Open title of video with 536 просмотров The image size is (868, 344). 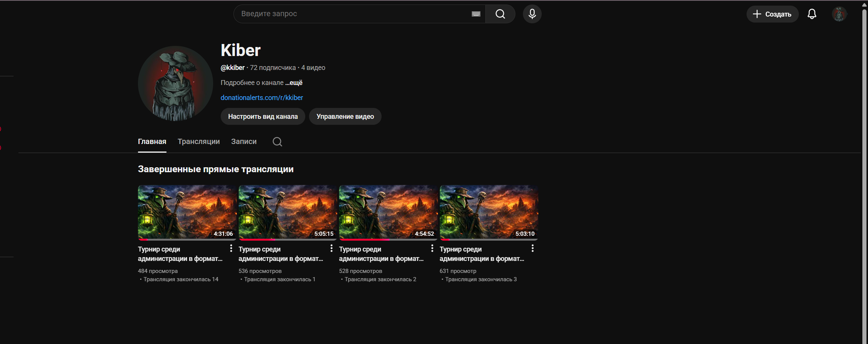[280, 254]
